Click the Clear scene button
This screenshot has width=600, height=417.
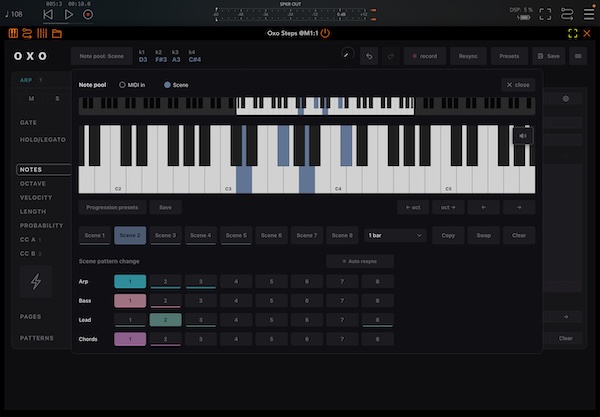tap(519, 235)
